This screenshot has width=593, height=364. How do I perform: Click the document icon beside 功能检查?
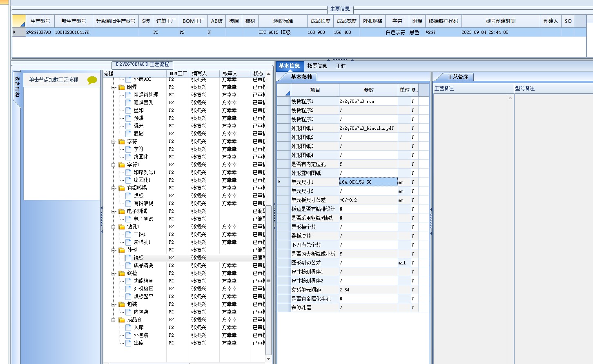(128, 281)
